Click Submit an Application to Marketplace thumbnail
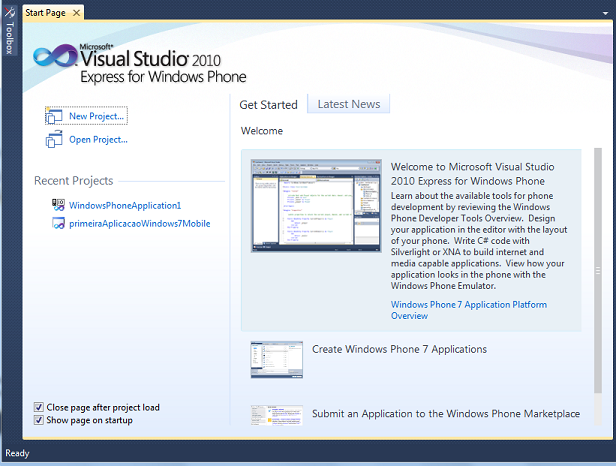 point(277,415)
